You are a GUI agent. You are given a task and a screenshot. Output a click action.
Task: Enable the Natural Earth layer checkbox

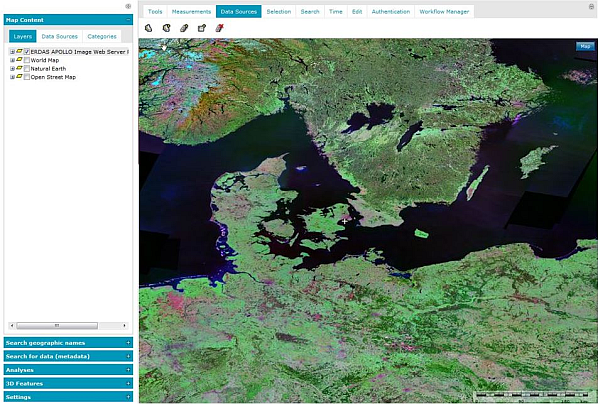click(x=27, y=68)
